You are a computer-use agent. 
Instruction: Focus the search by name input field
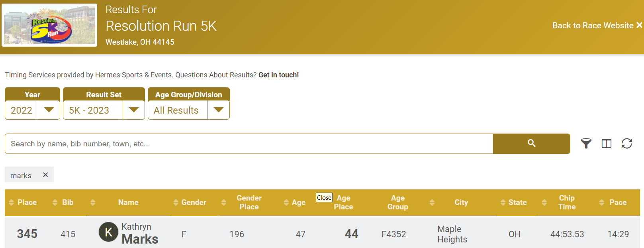click(x=249, y=144)
